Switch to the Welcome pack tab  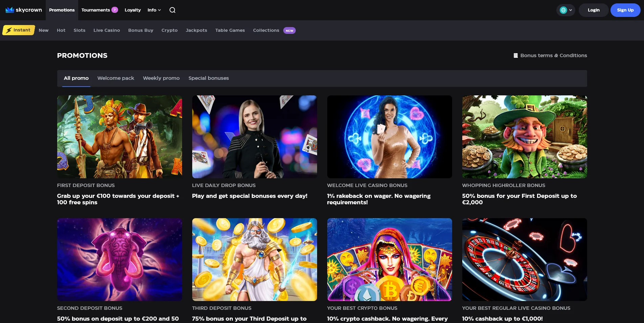click(x=116, y=78)
